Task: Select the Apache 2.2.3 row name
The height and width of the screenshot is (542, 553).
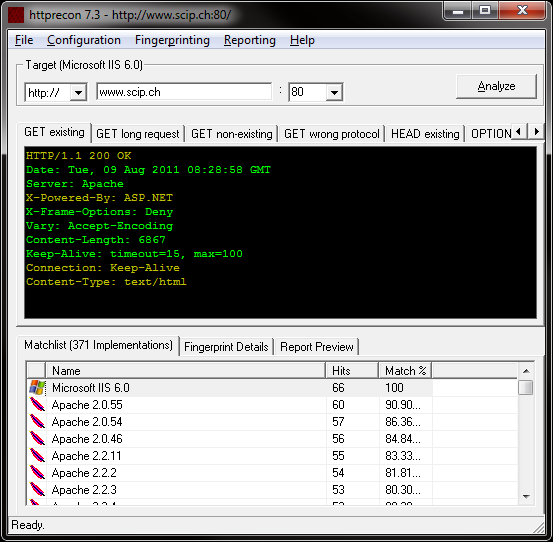Action: (84, 490)
